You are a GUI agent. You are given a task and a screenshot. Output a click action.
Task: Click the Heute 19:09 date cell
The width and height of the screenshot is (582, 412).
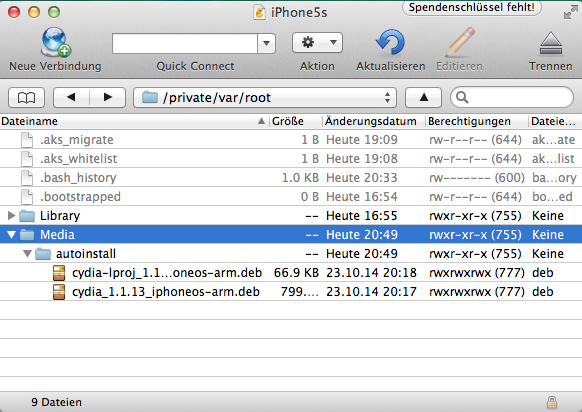[x=362, y=140]
